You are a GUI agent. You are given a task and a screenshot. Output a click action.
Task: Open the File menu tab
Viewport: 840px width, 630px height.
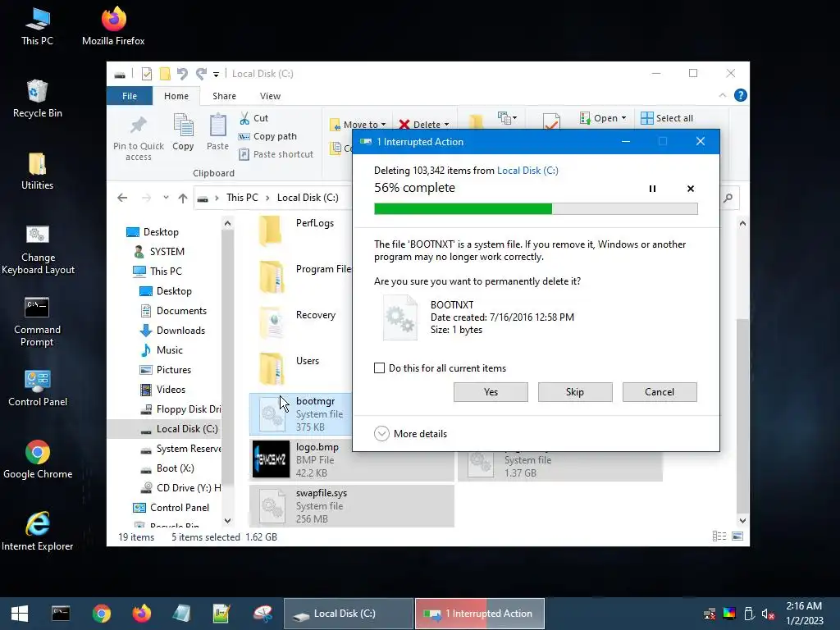(x=130, y=96)
